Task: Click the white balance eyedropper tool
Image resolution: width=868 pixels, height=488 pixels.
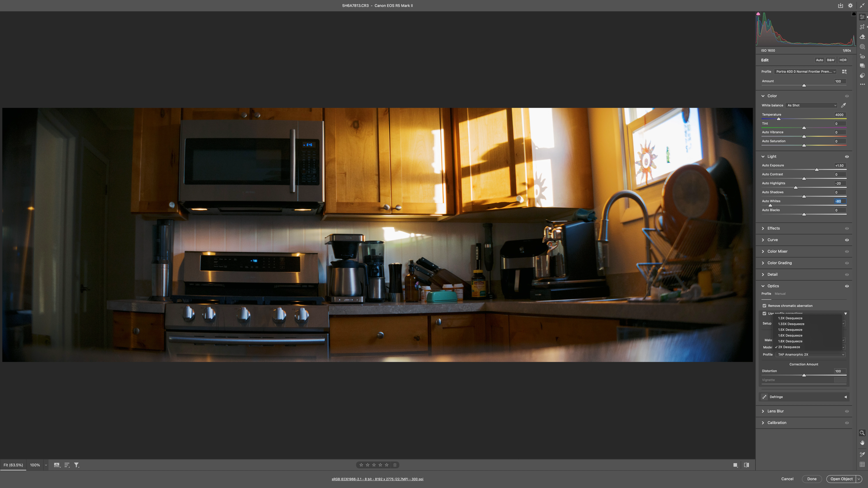Action: tap(843, 105)
